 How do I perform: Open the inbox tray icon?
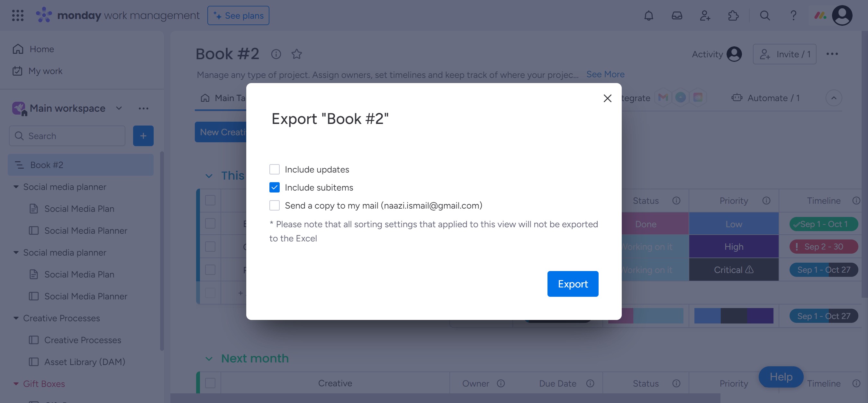[x=677, y=15]
